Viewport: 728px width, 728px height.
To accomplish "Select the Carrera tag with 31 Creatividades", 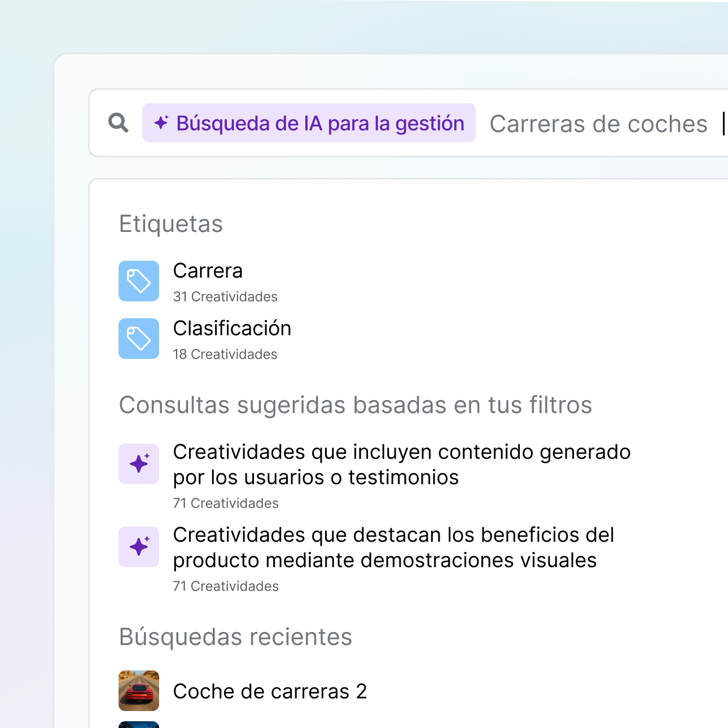I will (x=208, y=271).
